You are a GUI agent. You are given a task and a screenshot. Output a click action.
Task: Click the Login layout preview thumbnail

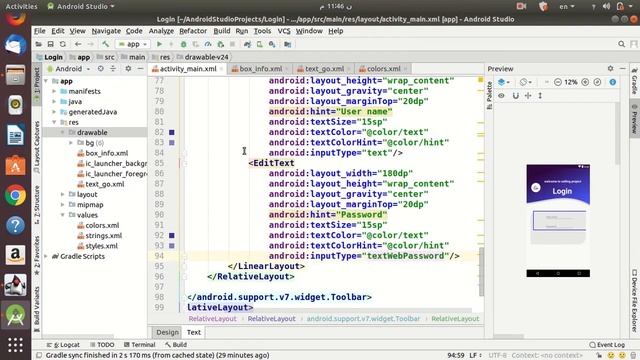click(558, 221)
